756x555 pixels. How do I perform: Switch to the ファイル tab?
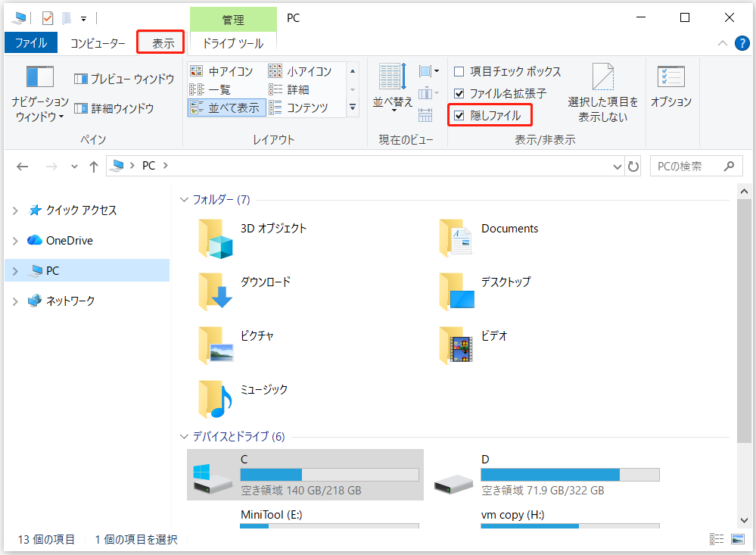31,43
